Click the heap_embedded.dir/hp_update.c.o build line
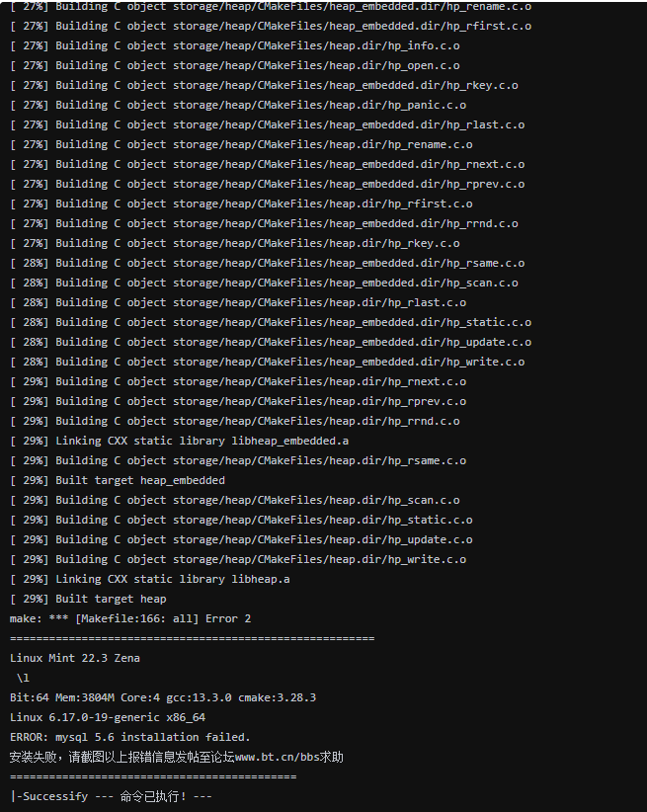 coord(270,342)
